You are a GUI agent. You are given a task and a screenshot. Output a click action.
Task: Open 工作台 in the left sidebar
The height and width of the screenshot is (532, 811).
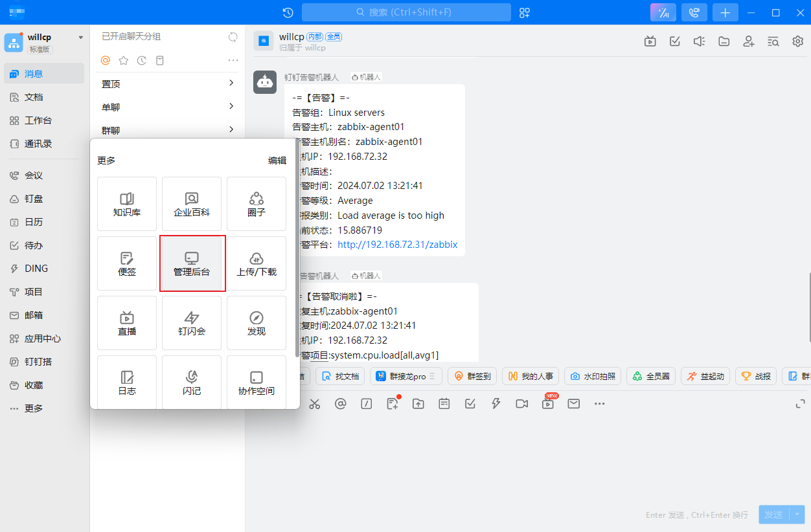pos(44,120)
